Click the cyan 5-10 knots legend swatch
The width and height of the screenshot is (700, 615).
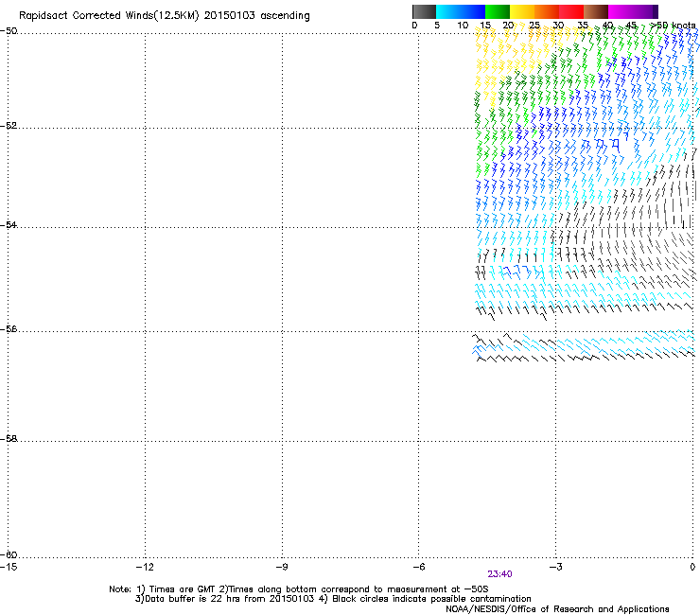click(x=448, y=11)
